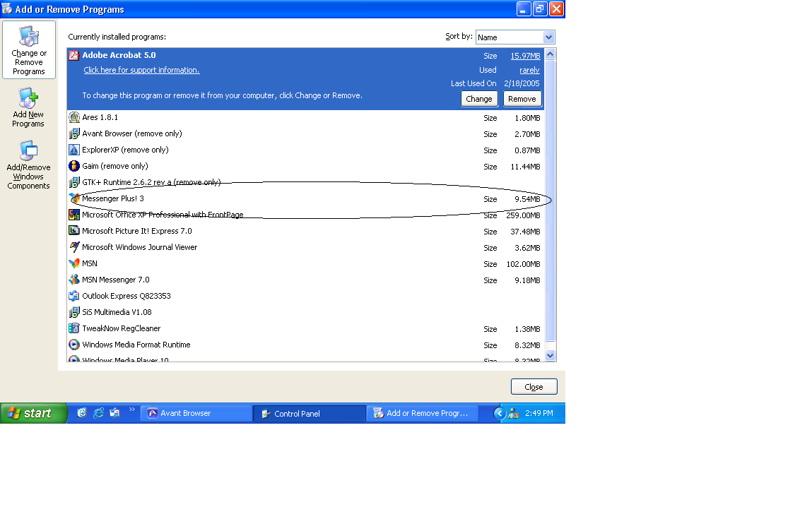Click the Adobe Acrobat 5.0 icon
The height and width of the screenshot is (531, 812).
(73, 56)
